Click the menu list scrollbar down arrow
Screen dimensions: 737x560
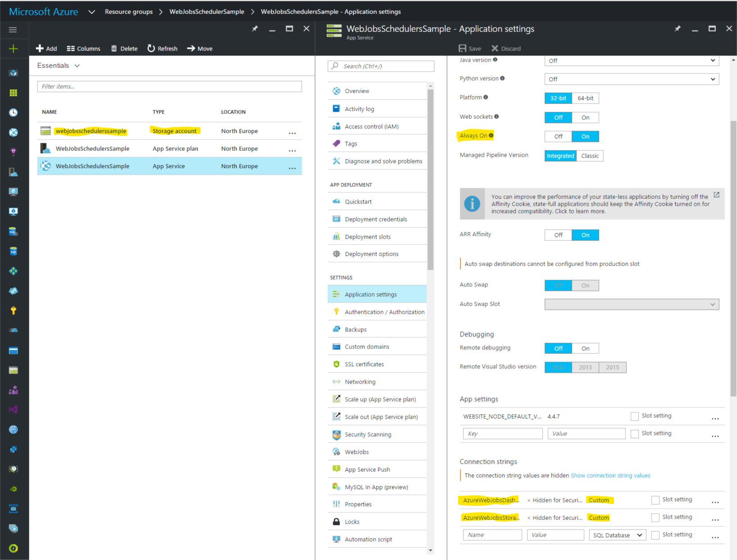coord(430,550)
